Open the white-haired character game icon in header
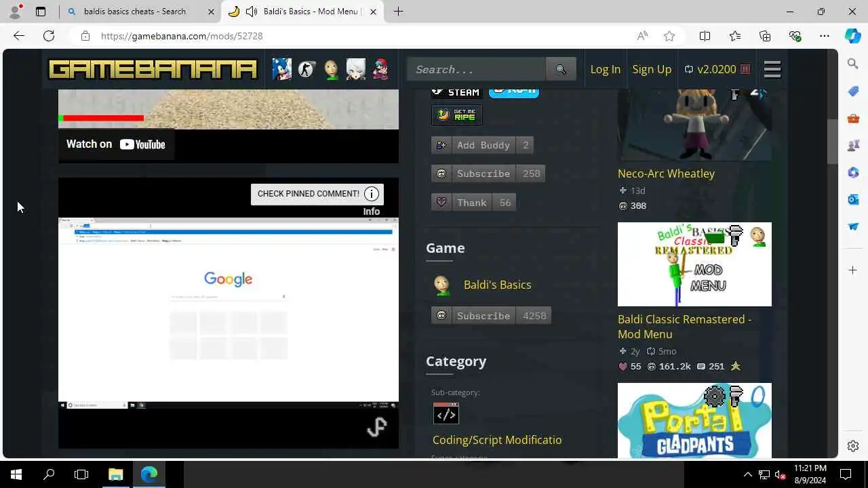The image size is (868, 488). click(x=355, y=69)
